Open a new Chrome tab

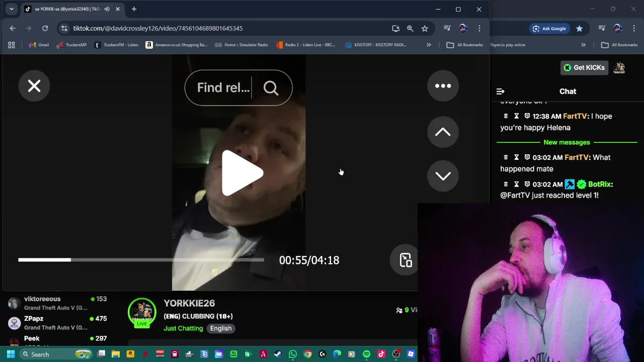[x=134, y=9]
